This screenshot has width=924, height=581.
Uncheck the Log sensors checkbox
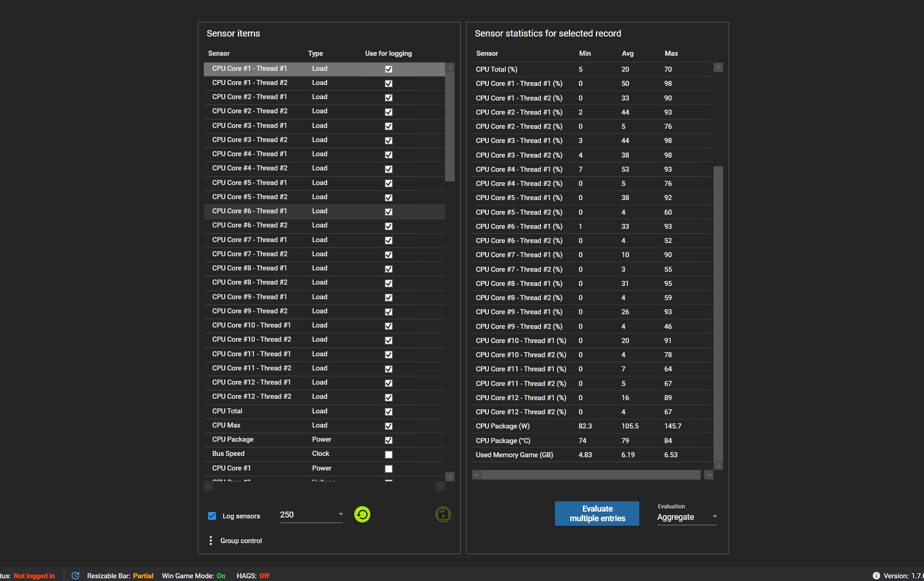(x=212, y=516)
